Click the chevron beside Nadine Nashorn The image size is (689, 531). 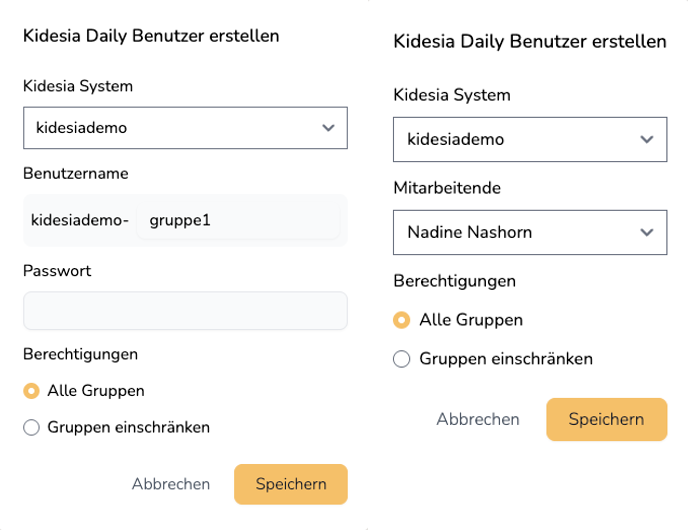click(647, 233)
